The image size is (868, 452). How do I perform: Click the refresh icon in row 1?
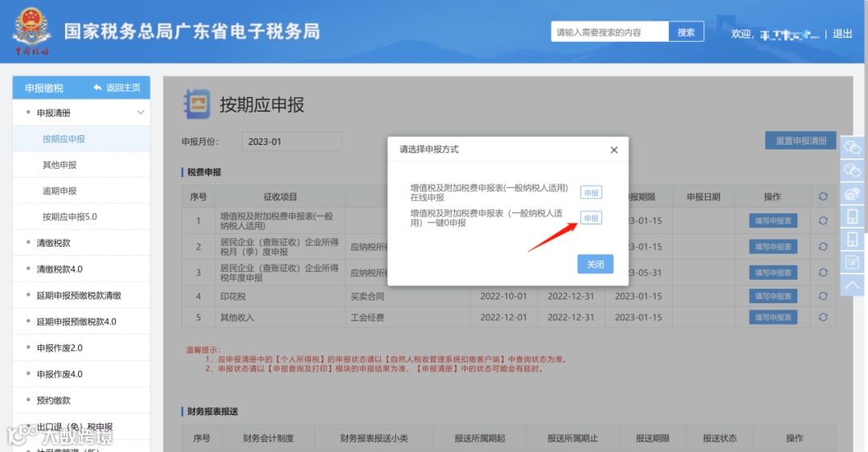pyautogui.click(x=823, y=220)
